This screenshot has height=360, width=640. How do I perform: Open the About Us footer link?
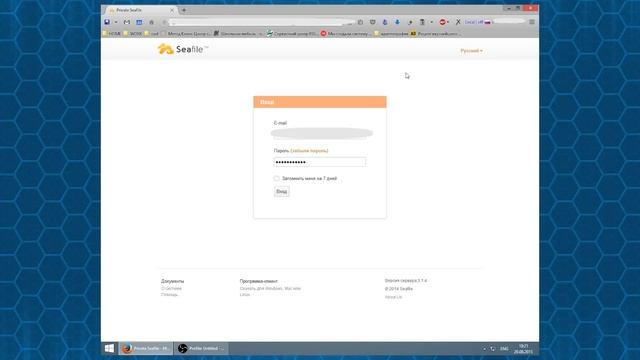coord(393,297)
